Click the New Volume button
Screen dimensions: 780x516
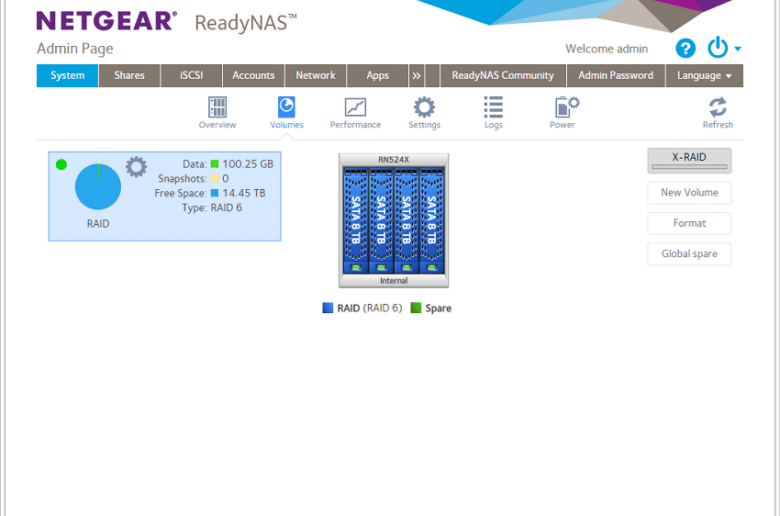689,193
